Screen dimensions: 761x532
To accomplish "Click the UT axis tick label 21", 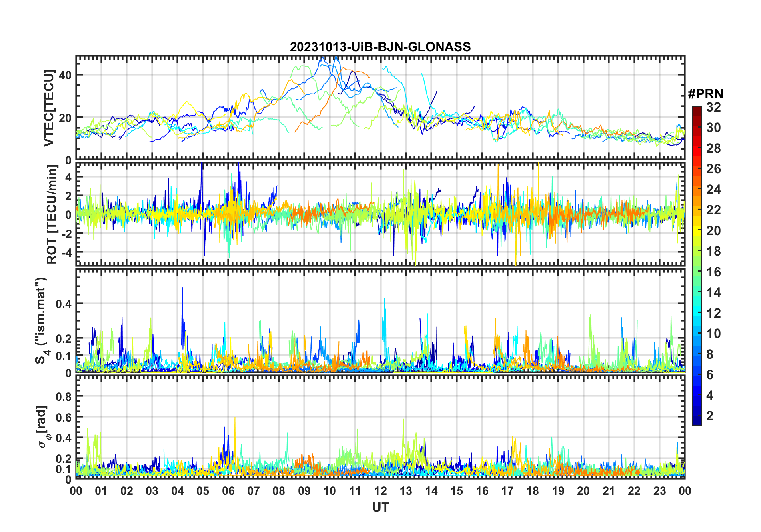I will [609, 491].
